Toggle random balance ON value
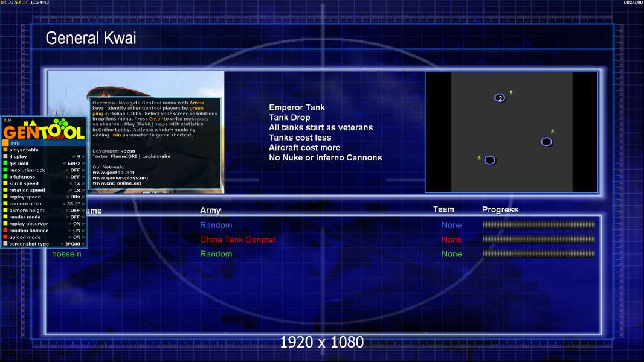 (x=76, y=230)
